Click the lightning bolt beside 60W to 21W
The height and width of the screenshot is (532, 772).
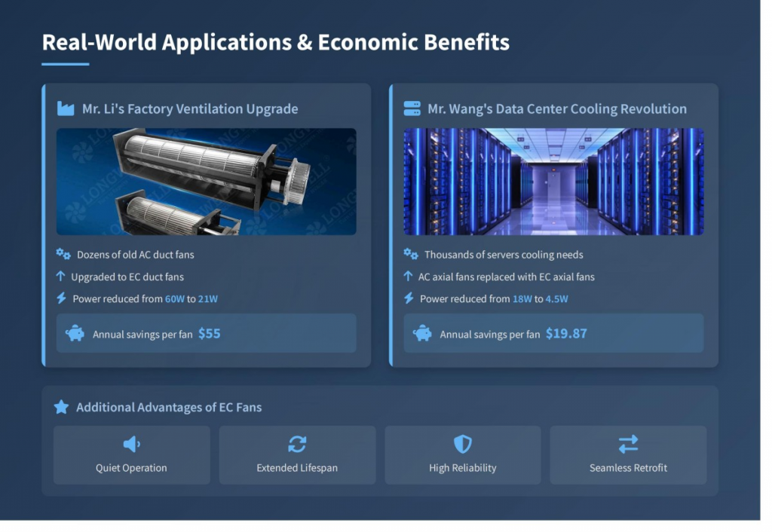(62, 298)
